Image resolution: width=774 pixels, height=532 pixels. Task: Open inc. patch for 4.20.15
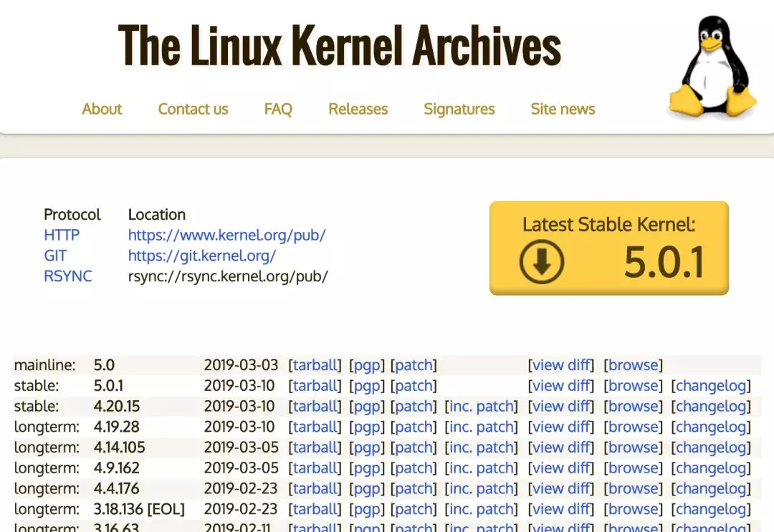(482, 407)
